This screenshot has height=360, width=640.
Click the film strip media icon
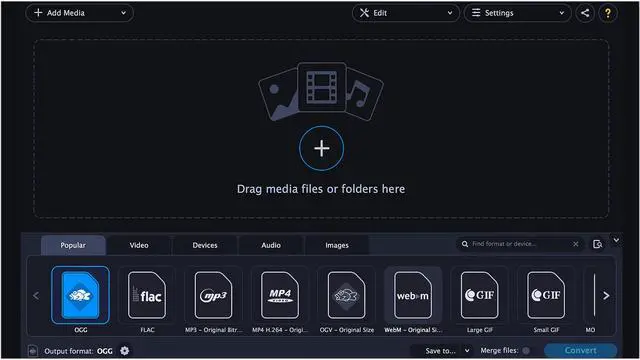322,87
